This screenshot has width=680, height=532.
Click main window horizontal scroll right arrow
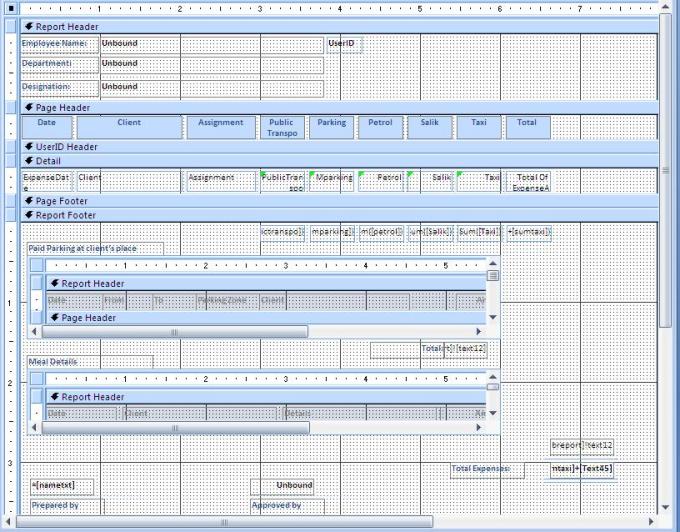click(651, 522)
